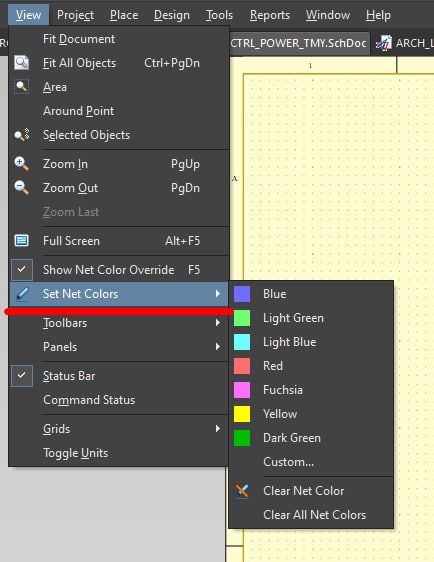434x562 pixels.
Task: Click the Fit All Objects magnifier icon
Action: (22, 62)
